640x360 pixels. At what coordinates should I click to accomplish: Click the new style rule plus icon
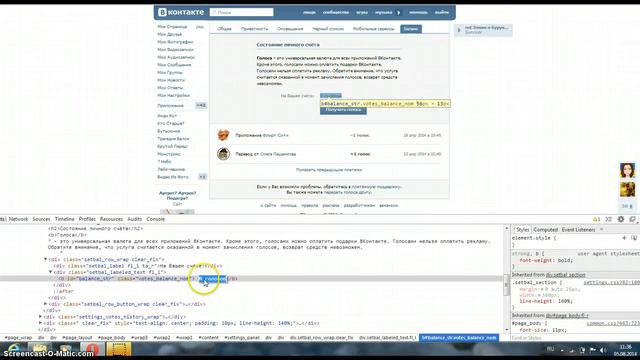[624, 238]
